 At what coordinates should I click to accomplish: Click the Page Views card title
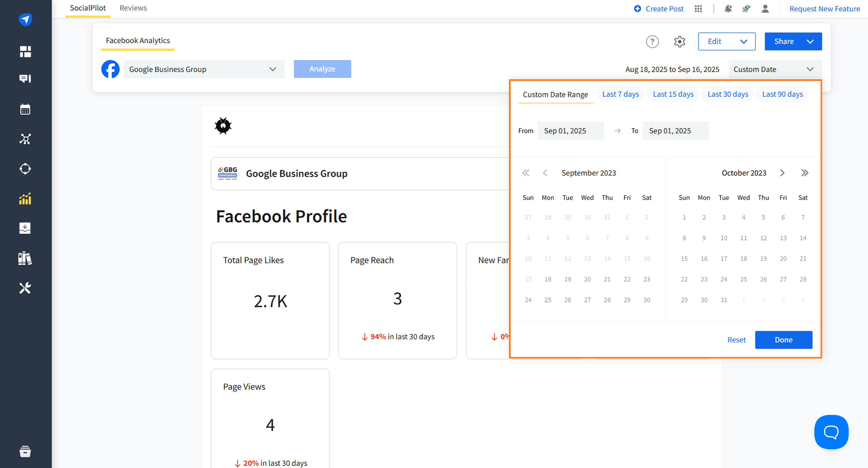244,386
